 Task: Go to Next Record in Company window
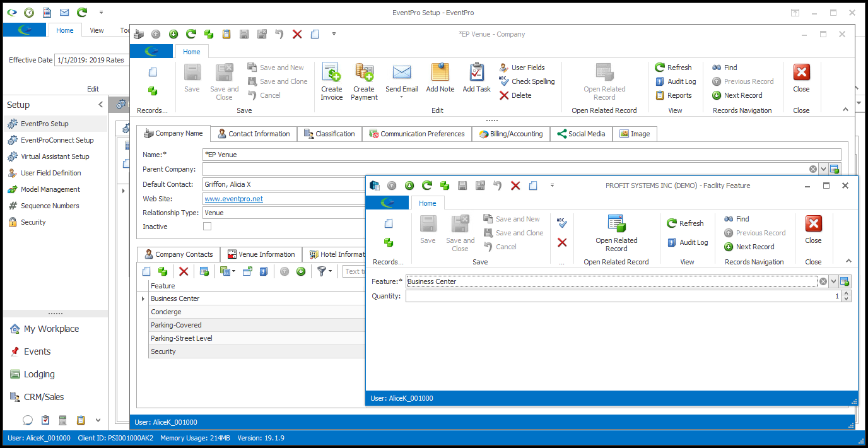tap(737, 95)
